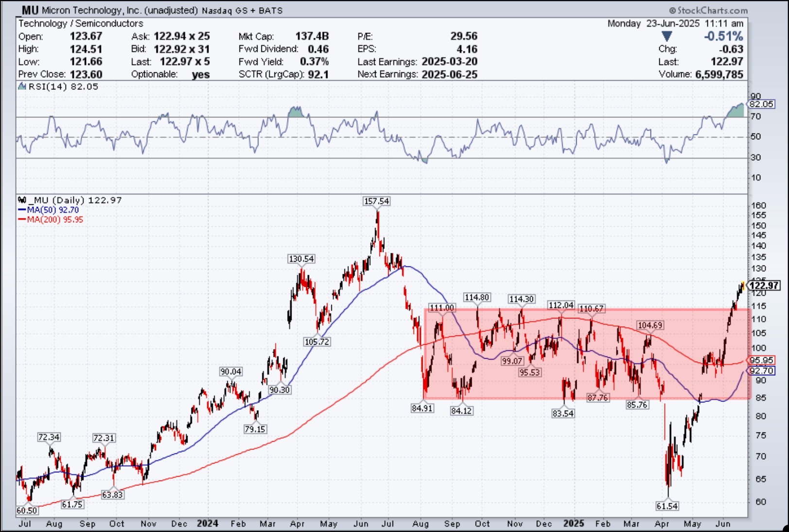Click the 130.54 high price label
The image size is (789, 532).
pos(301,259)
